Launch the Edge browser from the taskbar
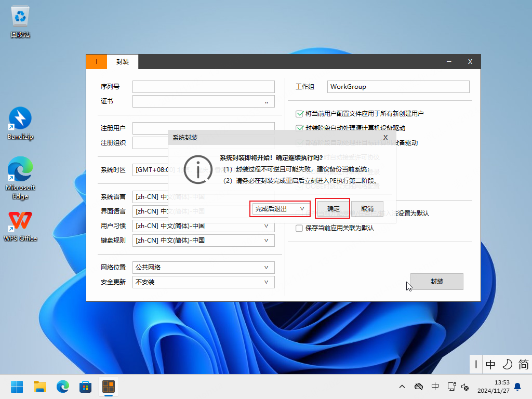This screenshot has height=399, width=532. 63,387
